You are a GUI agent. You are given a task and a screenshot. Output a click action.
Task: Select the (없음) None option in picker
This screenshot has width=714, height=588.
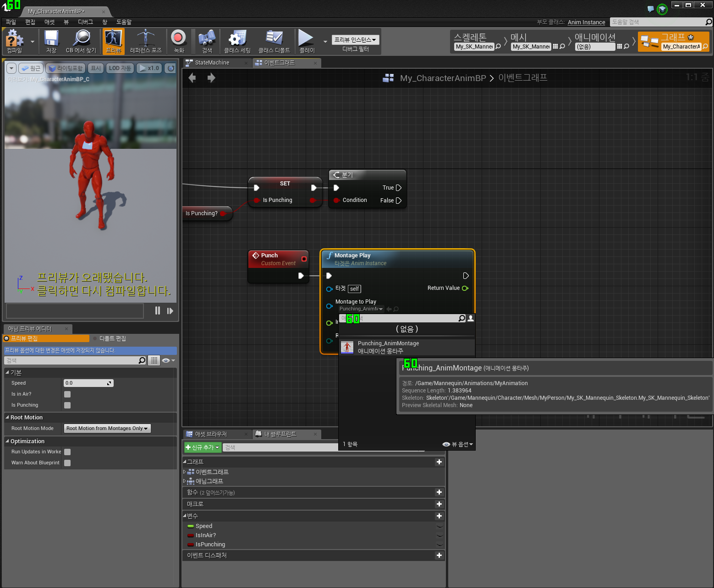click(406, 329)
